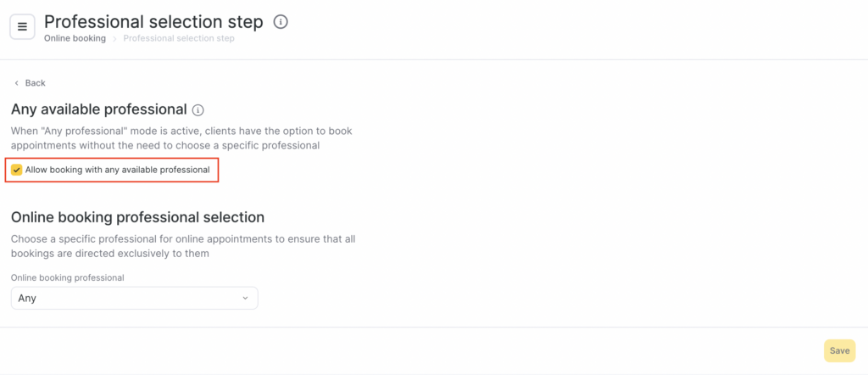Viewport: 868px width, 375px height.
Task: Go to the Online booking breadcrumb
Action: click(75, 38)
